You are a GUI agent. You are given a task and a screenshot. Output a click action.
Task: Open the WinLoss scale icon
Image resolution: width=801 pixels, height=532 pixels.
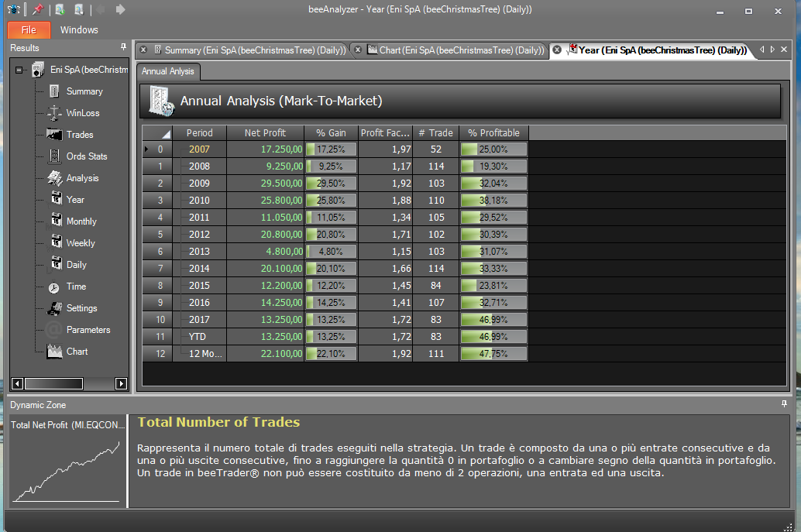pyautogui.click(x=54, y=113)
